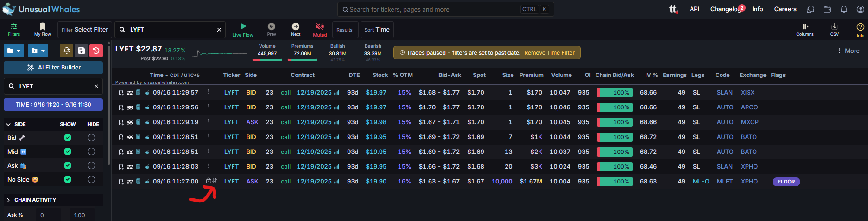The width and height of the screenshot is (868, 221).
Task: Open the yellow Info help icon
Action: click(860, 30)
